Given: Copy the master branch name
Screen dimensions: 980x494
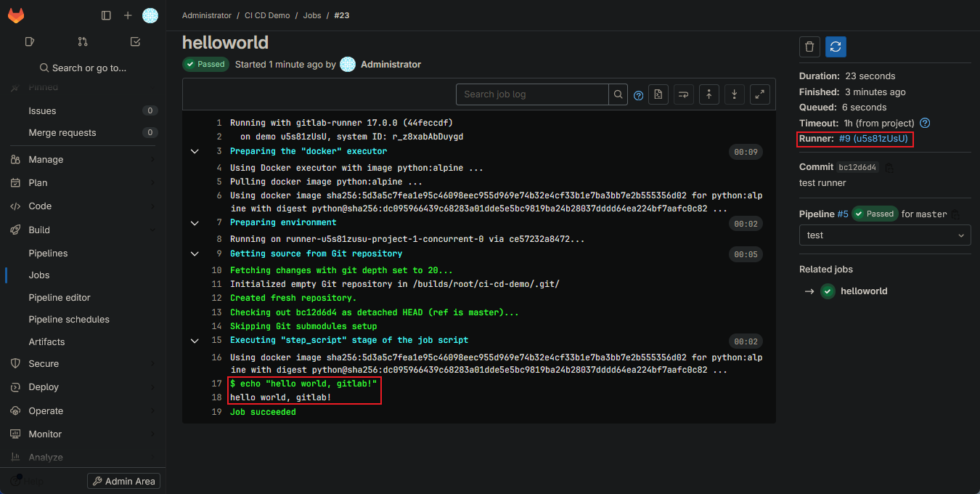Looking at the screenshot, I should click(x=955, y=214).
